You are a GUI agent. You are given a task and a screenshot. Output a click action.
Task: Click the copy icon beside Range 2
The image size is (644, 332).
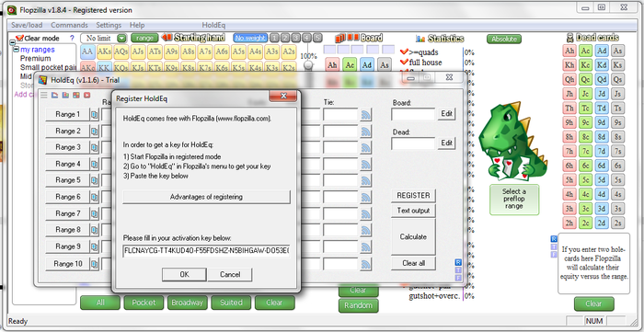[x=95, y=132]
